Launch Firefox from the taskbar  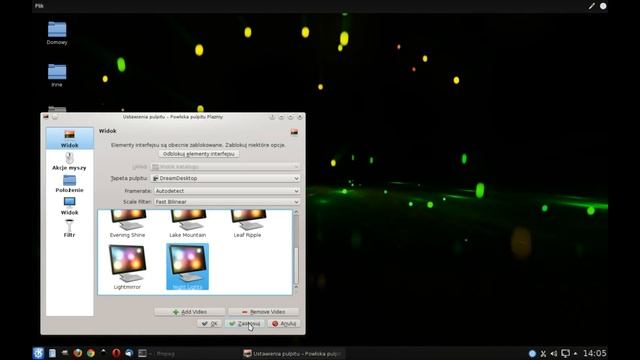click(78, 353)
